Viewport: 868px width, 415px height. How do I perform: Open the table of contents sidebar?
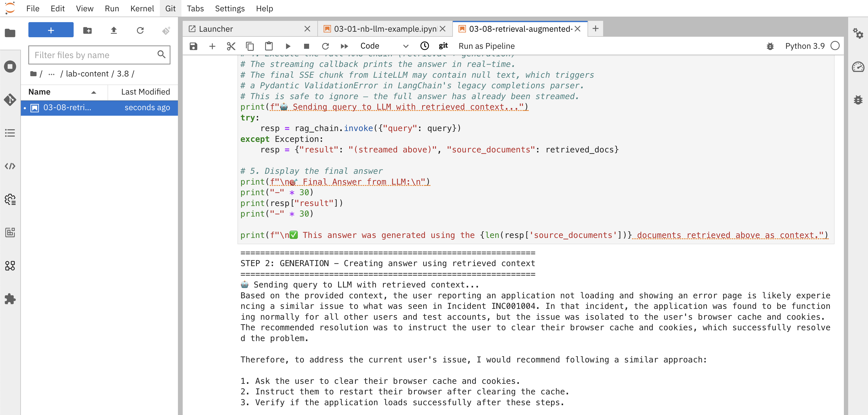pyautogui.click(x=10, y=133)
